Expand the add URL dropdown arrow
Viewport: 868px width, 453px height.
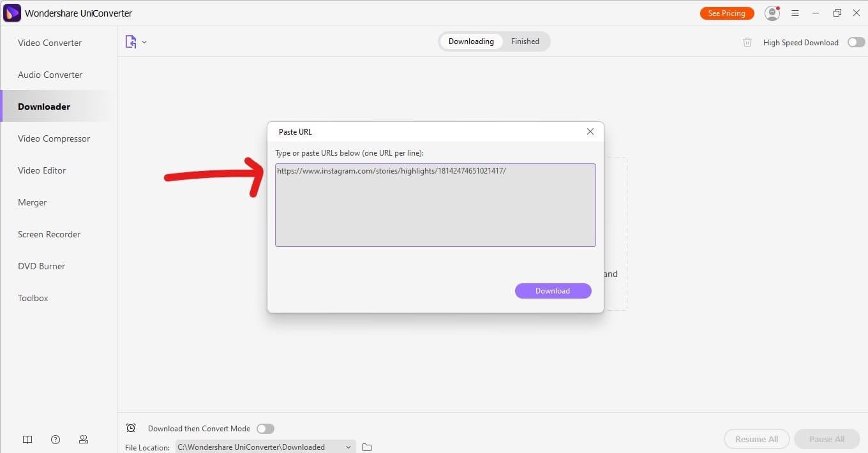click(x=144, y=42)
